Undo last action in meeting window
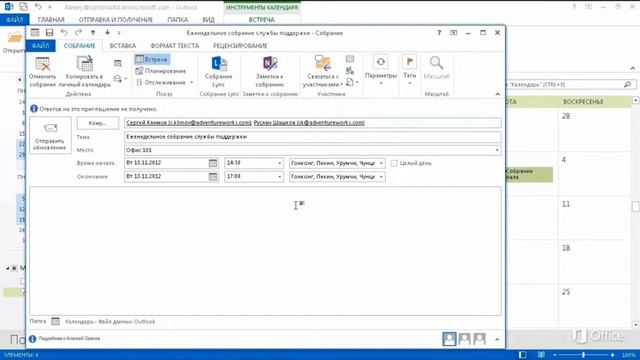The width and height of the screenshot is (640, 360). 64,33
